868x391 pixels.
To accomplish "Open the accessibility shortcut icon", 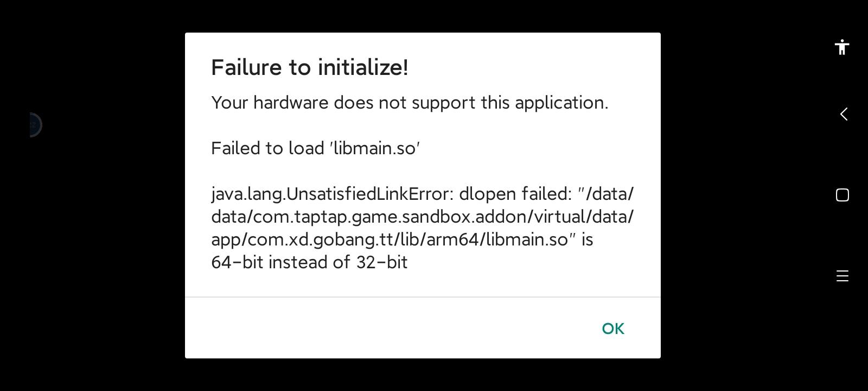I will [842, 47].
